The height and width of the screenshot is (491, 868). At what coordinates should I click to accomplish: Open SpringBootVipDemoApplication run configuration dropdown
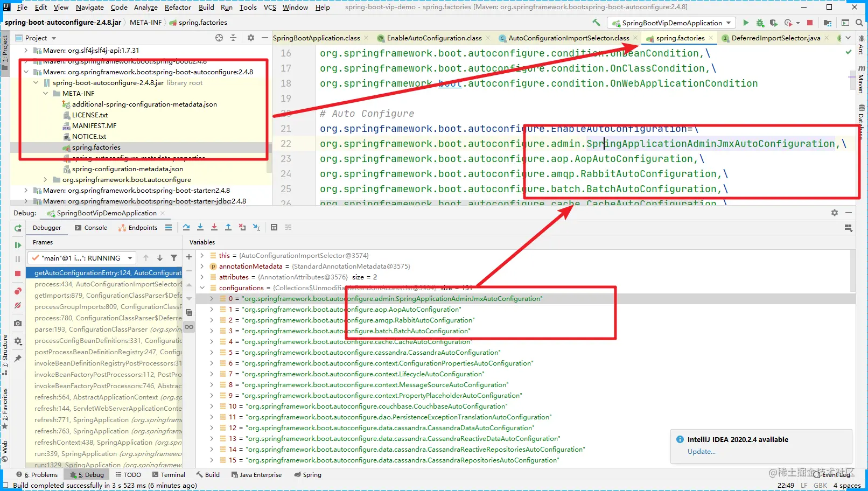click(x=671, y=23)
